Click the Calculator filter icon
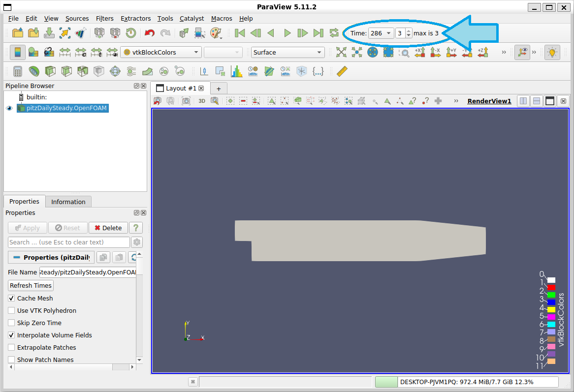The height and width of the screenshot is (392, 574). coord(18,71)
